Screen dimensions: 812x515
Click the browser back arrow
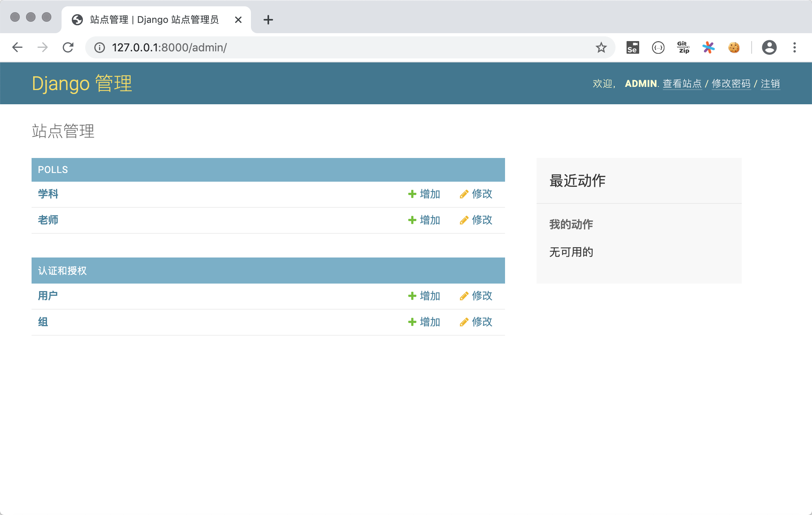pyautogui.click(x=17, y=47)
